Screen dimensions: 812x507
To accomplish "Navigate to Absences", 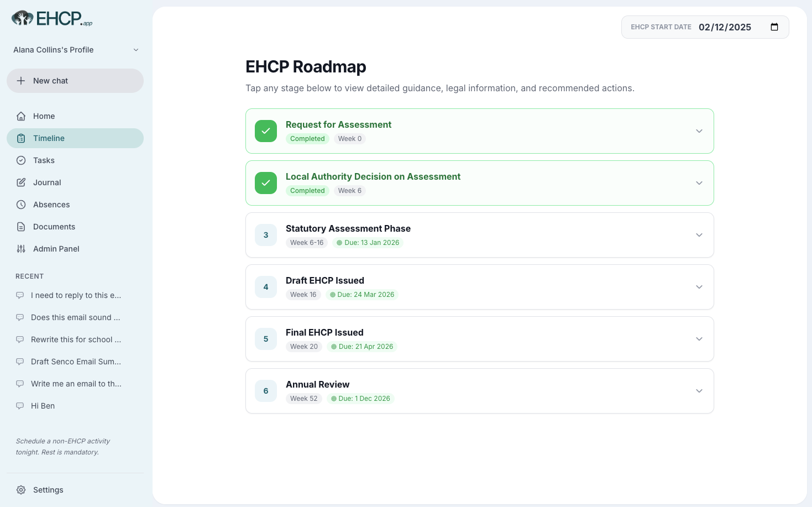I will (75, 205).
